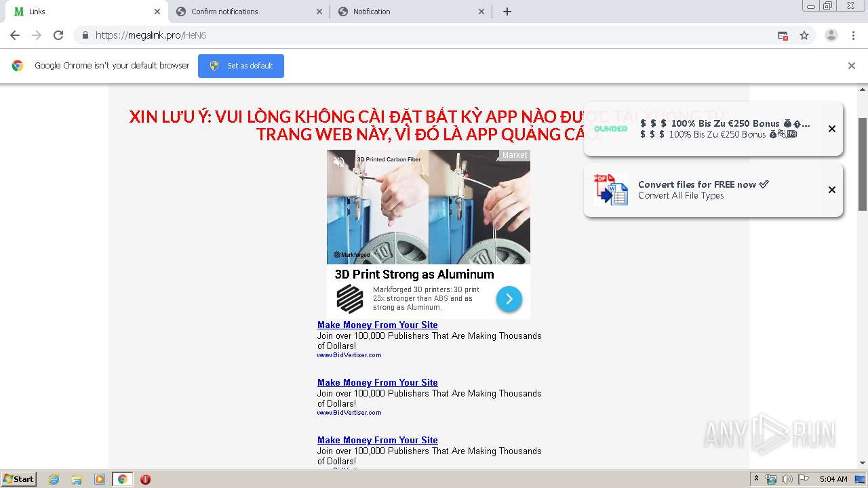868x488 pixels.
Task: Open the 3D Printed Carbon Fiber video ad
Action: [x=429, y=207]
